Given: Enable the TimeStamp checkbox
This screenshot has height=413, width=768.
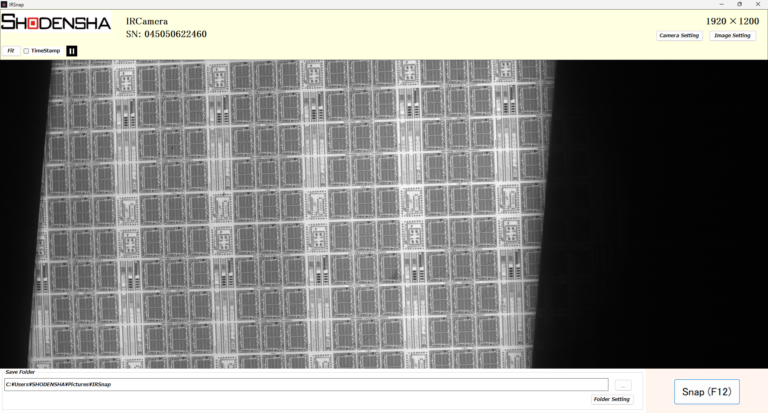Looking at the screenshot, I should tap(26, 51).
